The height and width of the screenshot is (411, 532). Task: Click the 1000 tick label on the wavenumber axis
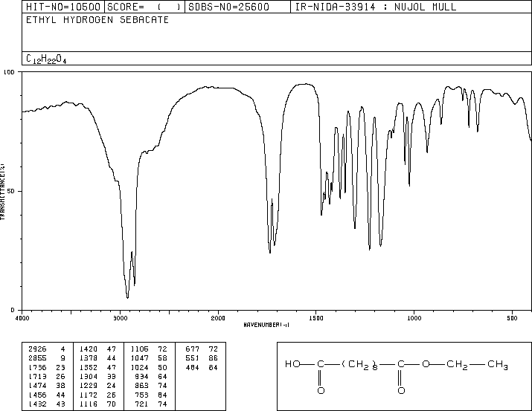414,318
